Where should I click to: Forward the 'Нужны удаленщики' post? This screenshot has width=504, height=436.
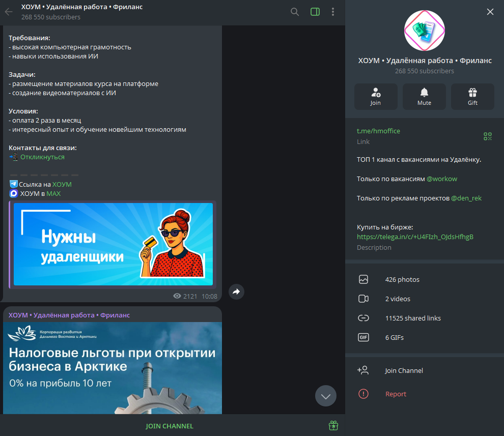pos(236,291)
